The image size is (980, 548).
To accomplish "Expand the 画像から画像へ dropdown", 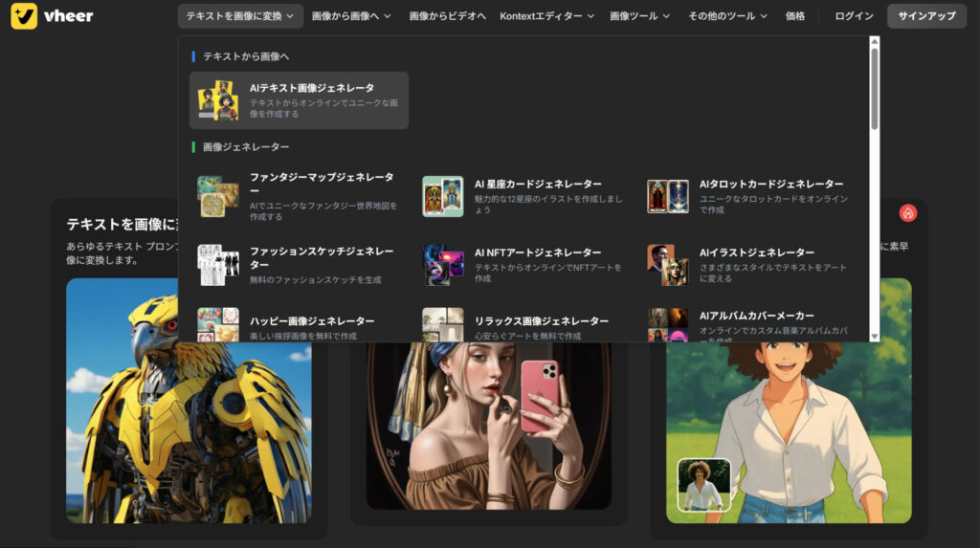I will [351, 16].
